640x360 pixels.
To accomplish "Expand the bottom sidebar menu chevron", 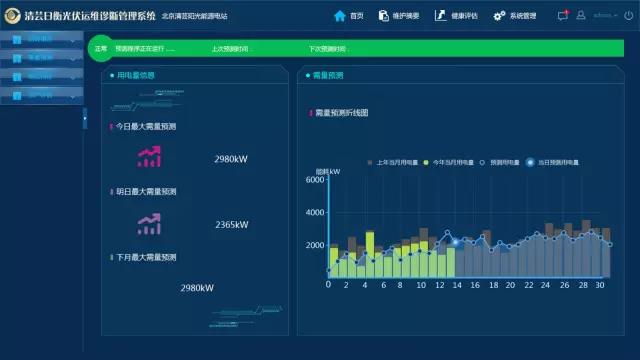I will click(x=72, y=97).
